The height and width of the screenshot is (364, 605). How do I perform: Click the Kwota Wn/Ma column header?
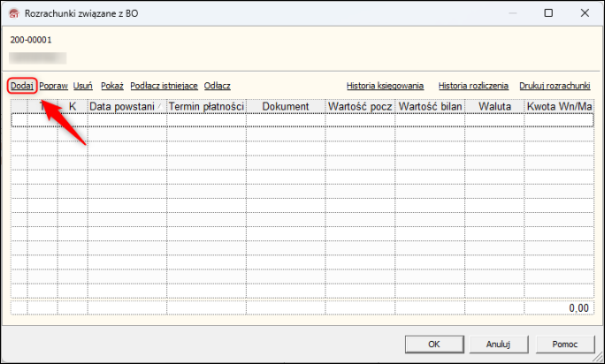pos(557,107)
